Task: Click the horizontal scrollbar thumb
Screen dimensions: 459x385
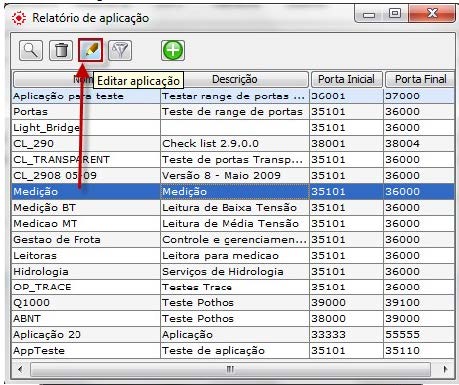Action: click(x=230, y=369)
